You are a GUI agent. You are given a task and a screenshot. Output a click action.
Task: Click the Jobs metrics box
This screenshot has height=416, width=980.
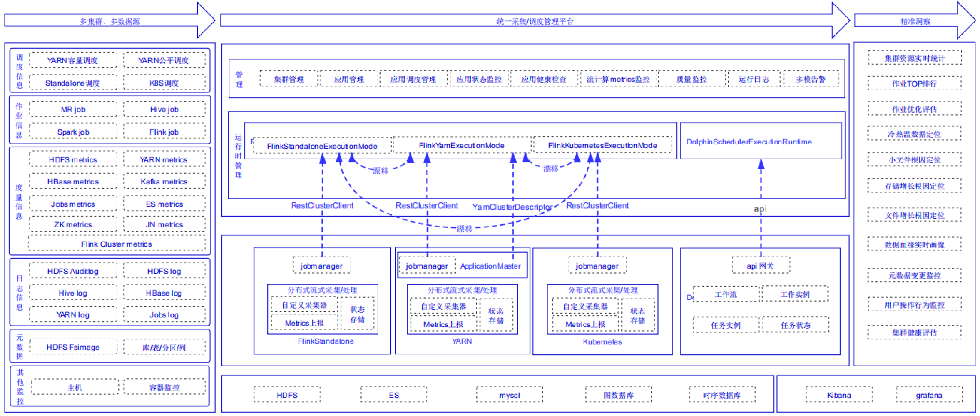pyautogui.click(x=73, y=204)
